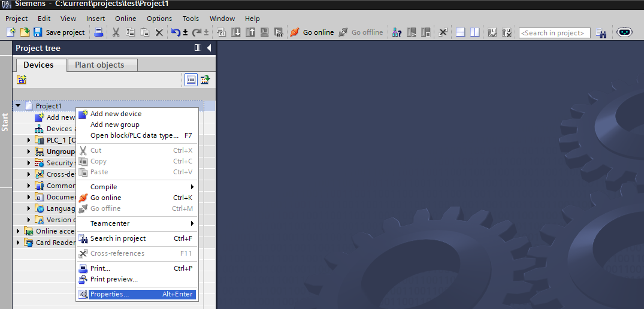Choose Search in project context entry
This screenshot has height=309, width=644.
pyautogui.click(x=137, y=238)
